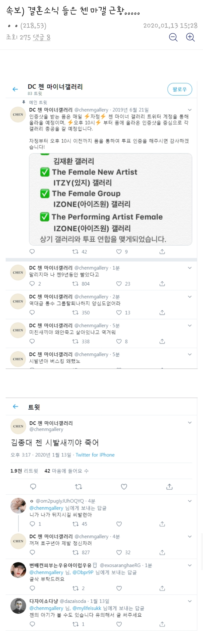The image size is (203, 644).
Task: Open the @dazaisoda user profile picture
Action: (x=18, y=606)
